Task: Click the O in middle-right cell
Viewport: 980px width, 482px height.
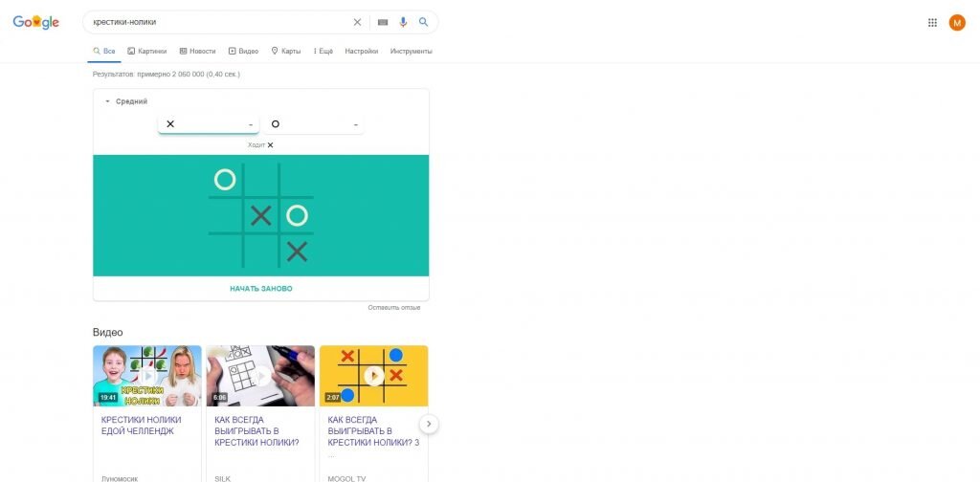Action: pos(297,216)
